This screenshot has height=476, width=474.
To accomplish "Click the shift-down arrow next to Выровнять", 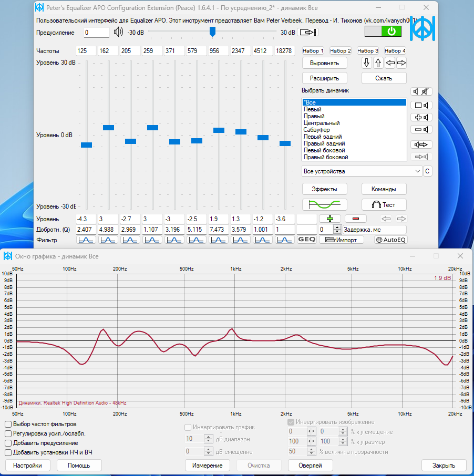I will (367, 63).
